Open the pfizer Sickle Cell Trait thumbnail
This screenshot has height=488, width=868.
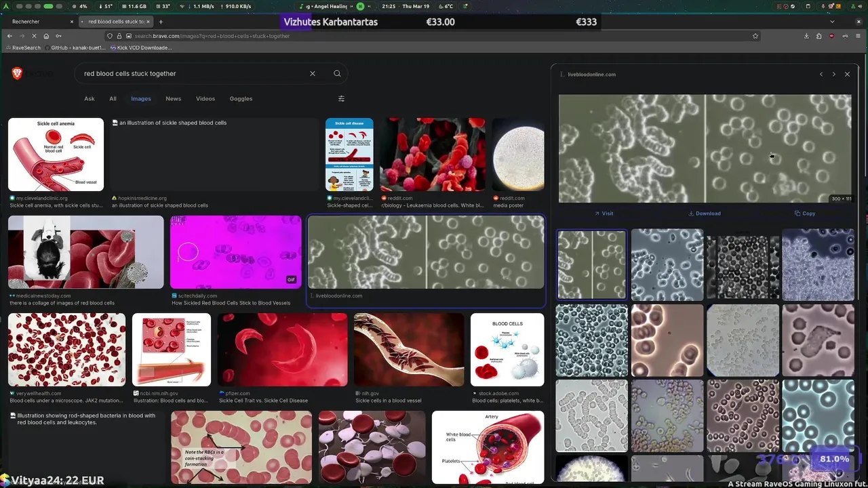point(283,350)
